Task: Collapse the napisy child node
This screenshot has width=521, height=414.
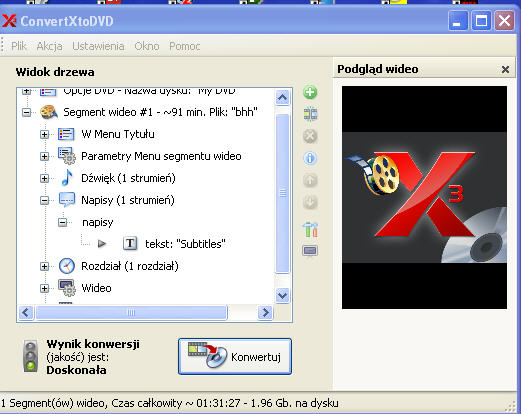Action: pyautogui.click(x=62, y=222)
